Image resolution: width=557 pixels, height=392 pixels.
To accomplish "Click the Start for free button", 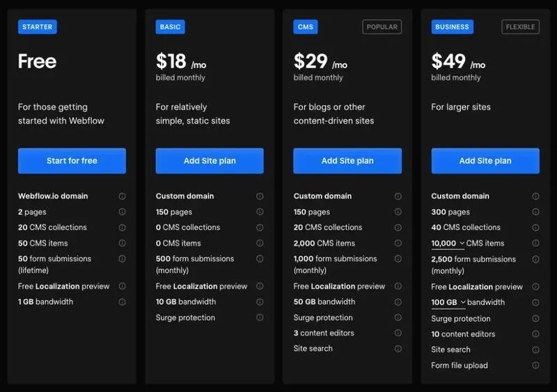I will (72, 161).
